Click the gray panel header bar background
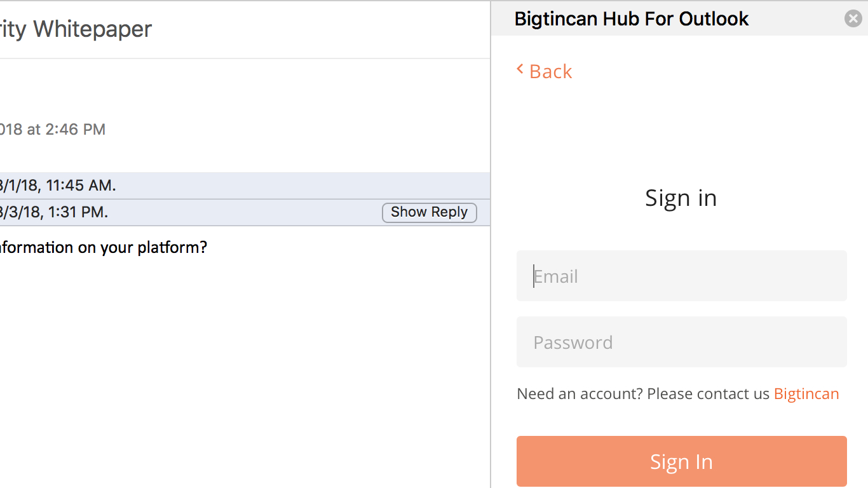The width and height of the screenshot is (868, 488). (x=794, y=19)
